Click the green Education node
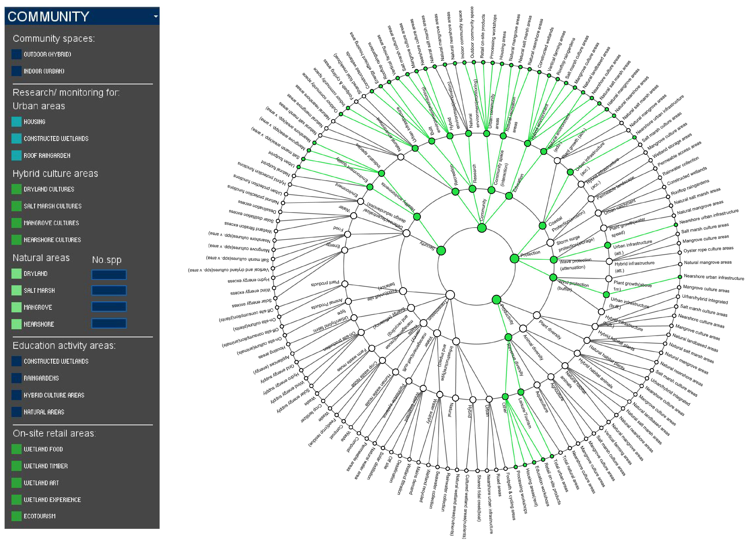The width and height of the screenshot is (756, 545). click(x=509, y=196)
